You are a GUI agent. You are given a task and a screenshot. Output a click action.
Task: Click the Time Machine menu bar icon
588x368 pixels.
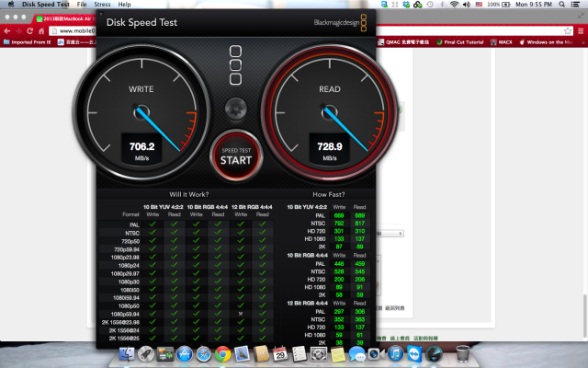click(430, 4)
